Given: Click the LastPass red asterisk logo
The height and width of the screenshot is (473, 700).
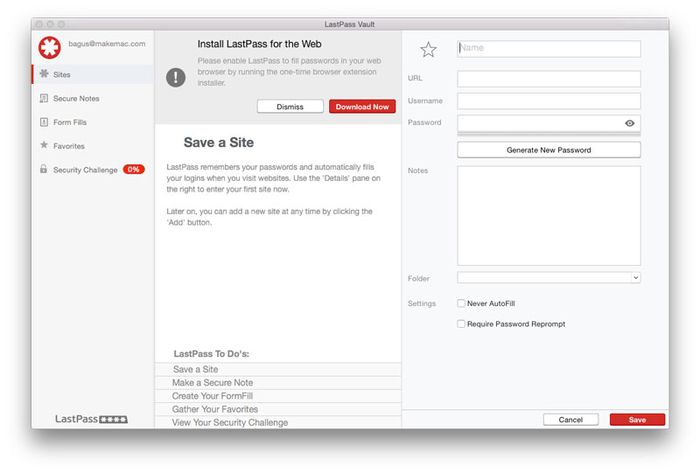Looking at the screenshot, I should click(50, 48).
